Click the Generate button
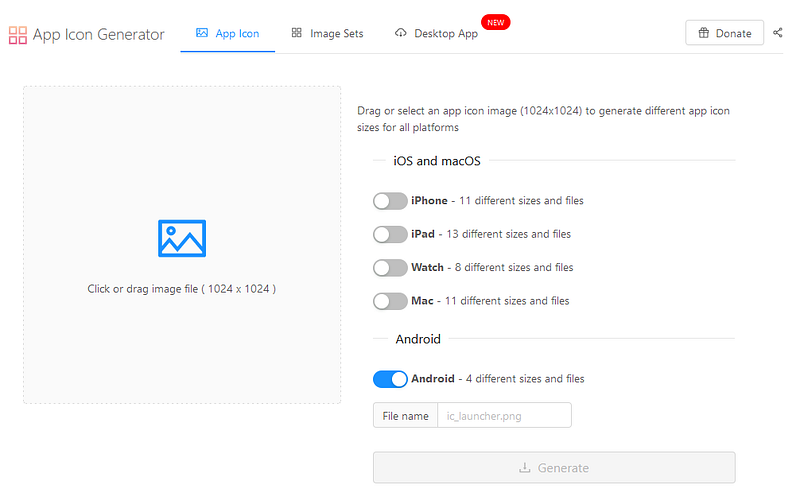The image size is (800, 496). pos(554,467)
